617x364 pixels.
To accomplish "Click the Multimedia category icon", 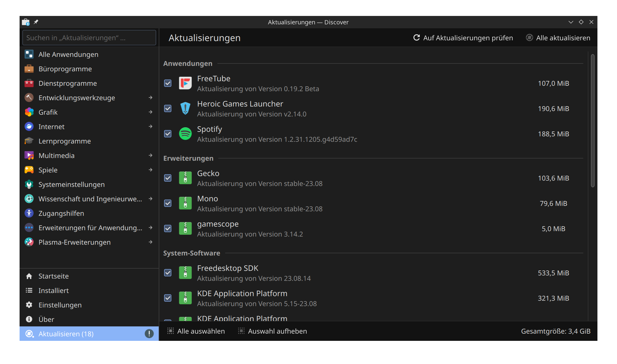I will (29, 155).
